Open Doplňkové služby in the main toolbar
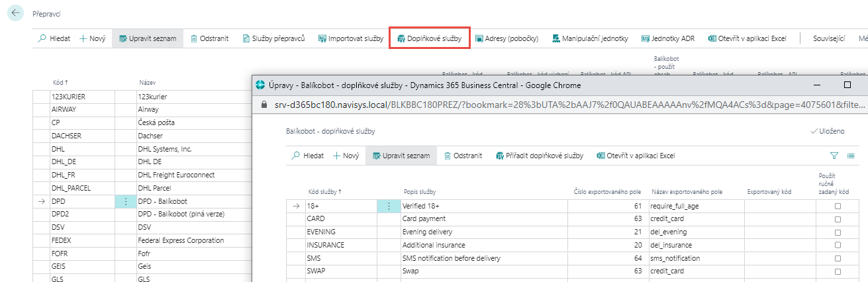Viewport: 868px width, 282px height. click(429, 39)
